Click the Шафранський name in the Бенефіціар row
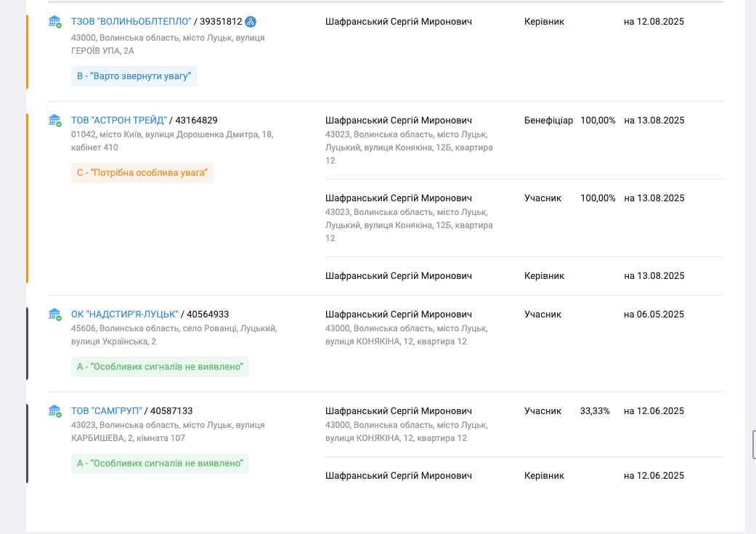The height and width of the screenshot is (534, 756). click(399, 121)
